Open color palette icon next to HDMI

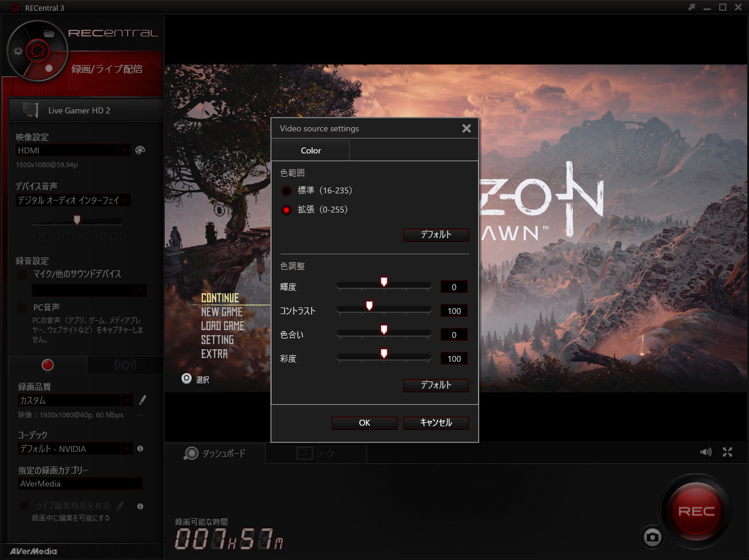(x=140, y=150)
